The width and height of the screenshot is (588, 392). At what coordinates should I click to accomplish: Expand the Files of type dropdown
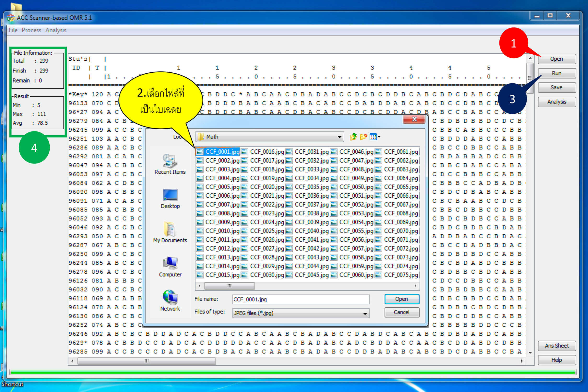click(365, 313)
